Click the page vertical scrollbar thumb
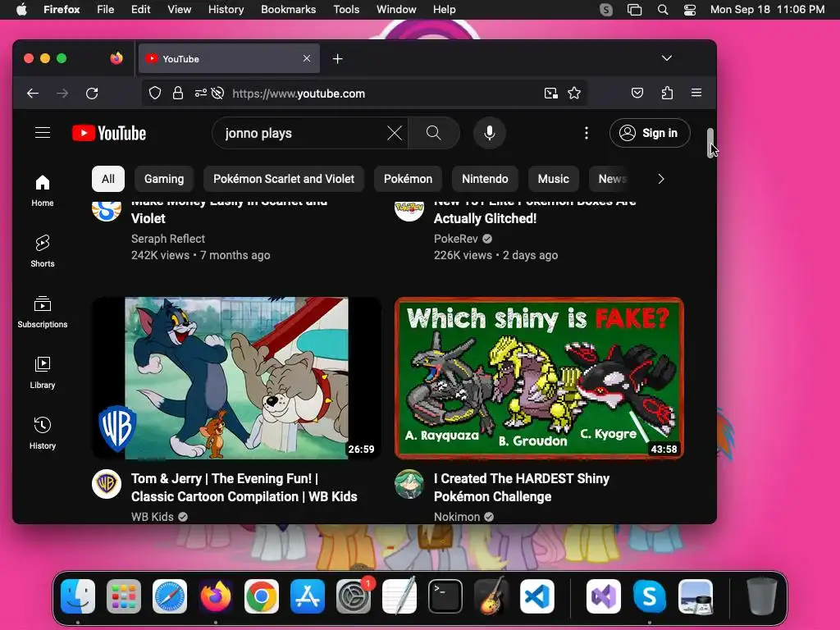 click(710, 143)
